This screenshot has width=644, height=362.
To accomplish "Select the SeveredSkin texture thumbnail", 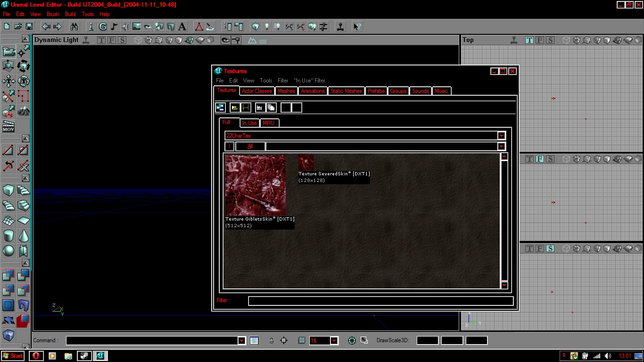I will coord(306,163).
